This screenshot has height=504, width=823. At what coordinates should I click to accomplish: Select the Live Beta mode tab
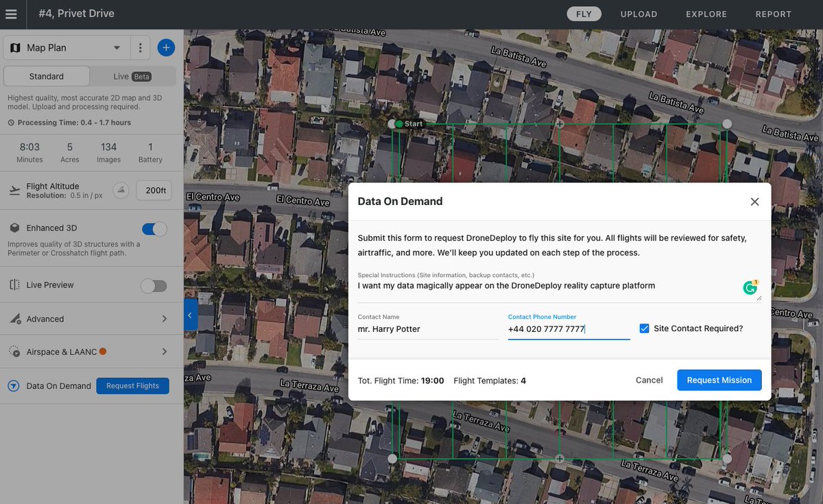132,76
